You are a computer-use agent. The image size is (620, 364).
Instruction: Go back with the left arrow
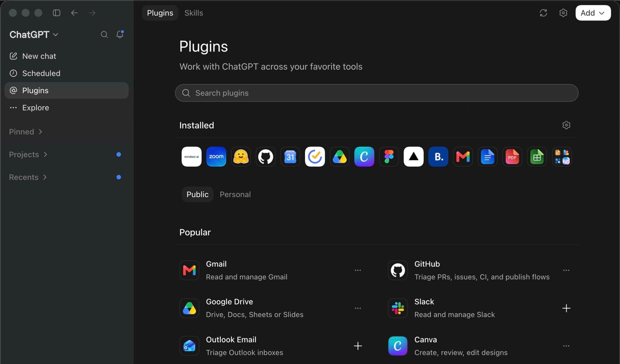(x=74, y=13)
